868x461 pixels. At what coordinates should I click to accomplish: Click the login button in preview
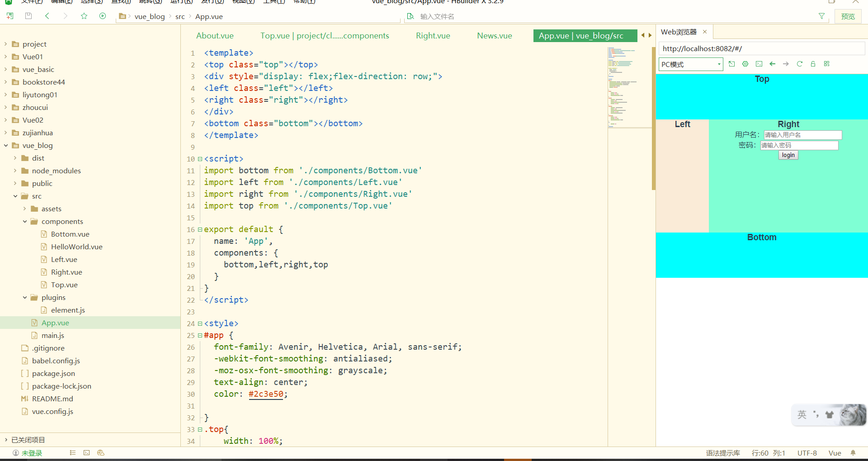pyautogui.click(x=788, y=155)
